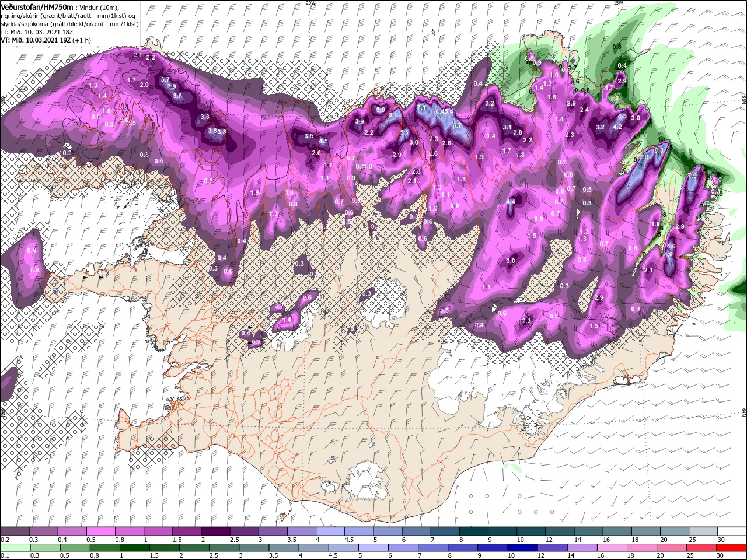Viewport: 747px width, 560px height.
Task: Click the '20W' longitude label
Action: [310, 3]
